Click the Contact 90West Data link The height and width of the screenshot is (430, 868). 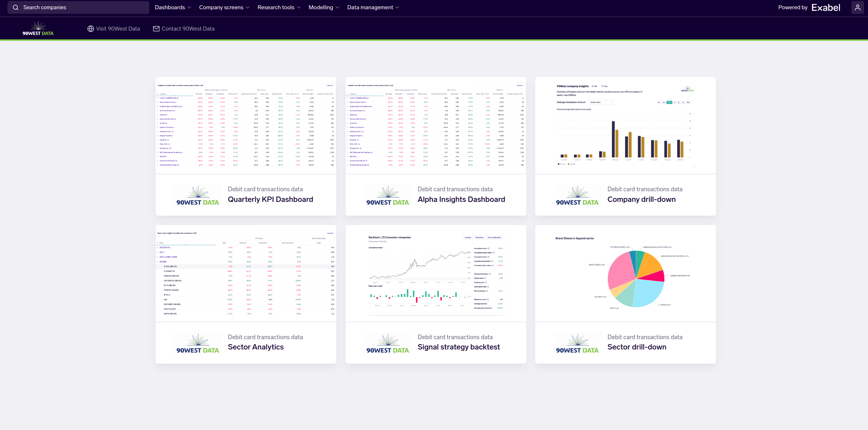pyautogui.click(x=188, y=29)
